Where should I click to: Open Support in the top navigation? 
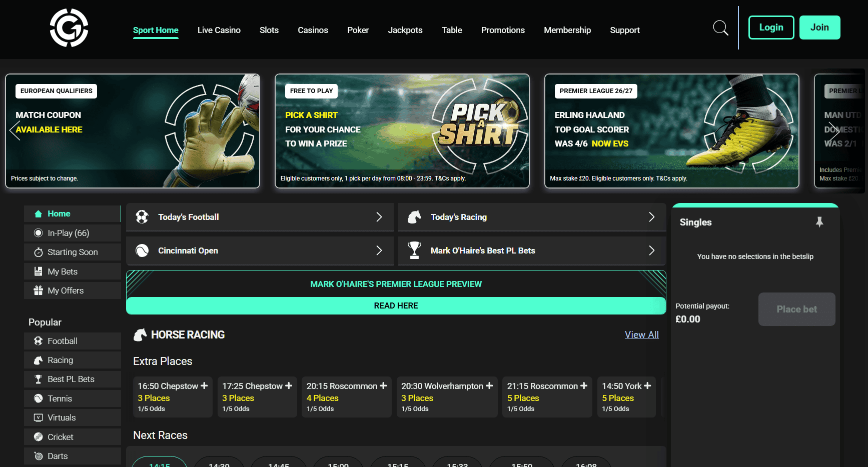[625, 30]
